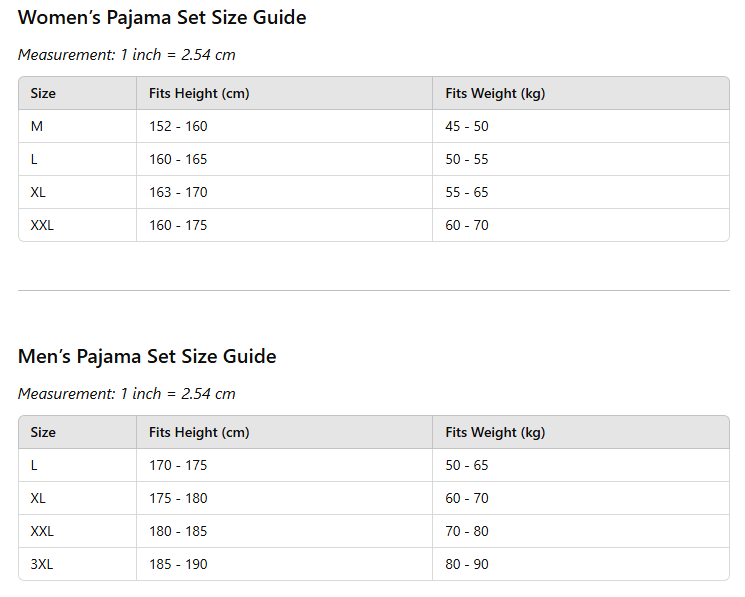Click the 170 - 175 height cell

pyautogui.click(x=178, y=466)
